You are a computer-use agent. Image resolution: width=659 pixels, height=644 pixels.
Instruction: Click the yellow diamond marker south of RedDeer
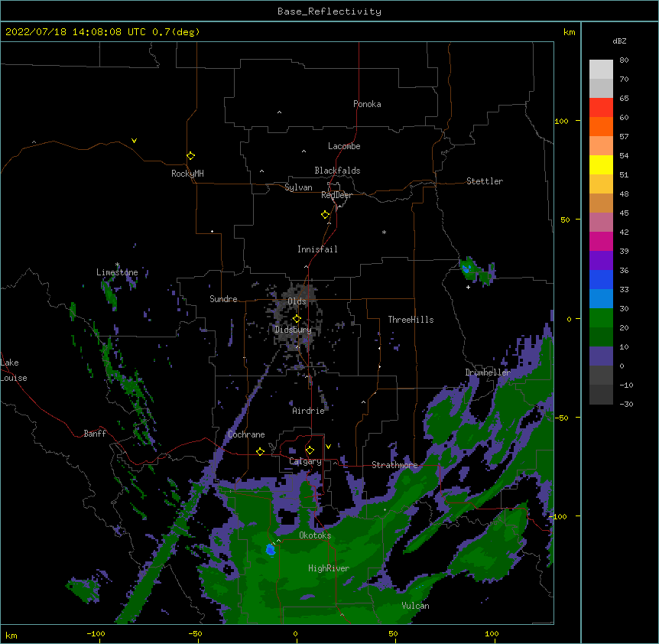[x=325, y=215]
